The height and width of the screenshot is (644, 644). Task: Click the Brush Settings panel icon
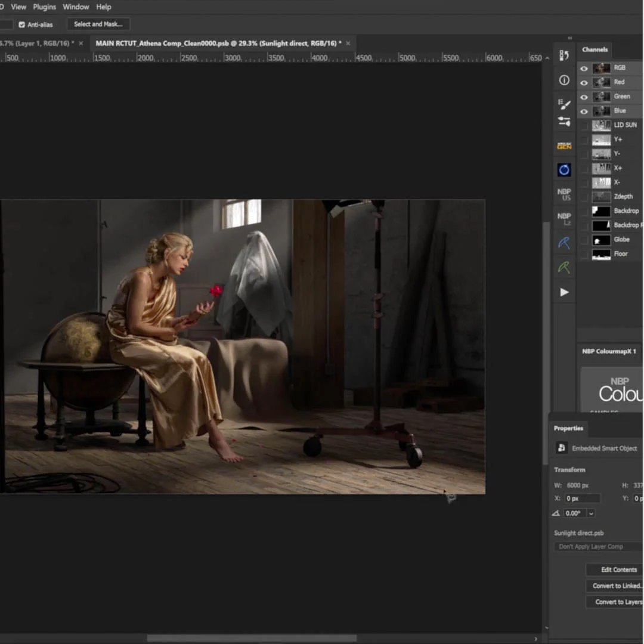[x=564, y=102]
